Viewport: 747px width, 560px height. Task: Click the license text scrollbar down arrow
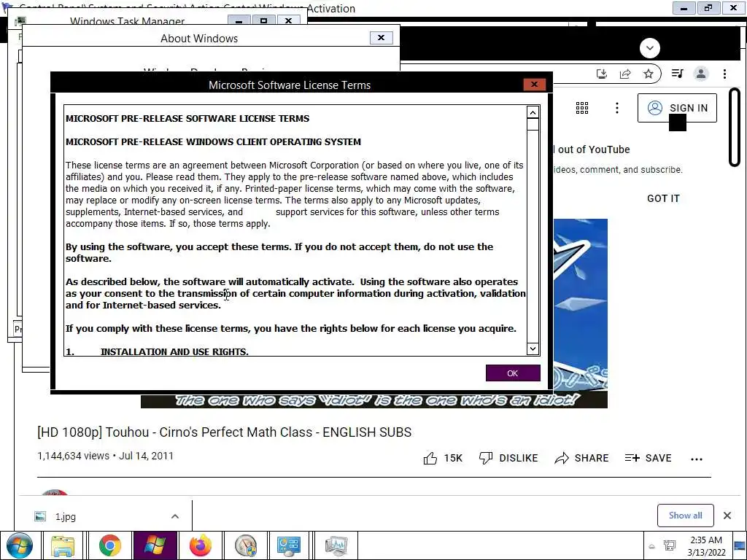[x=533, y=349]
